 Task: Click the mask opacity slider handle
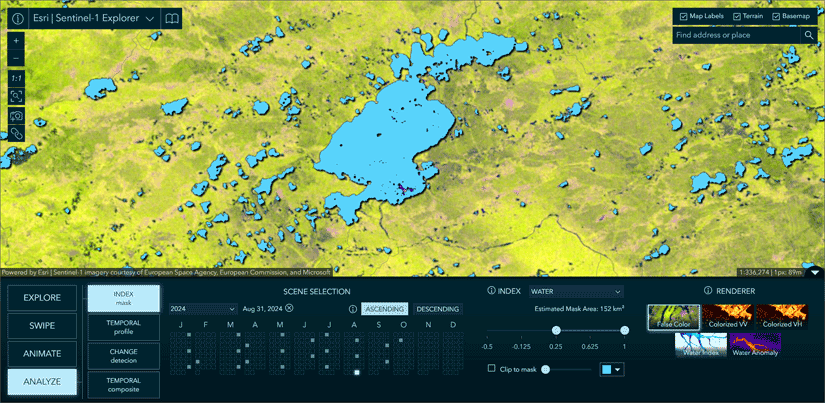(546, 369)
